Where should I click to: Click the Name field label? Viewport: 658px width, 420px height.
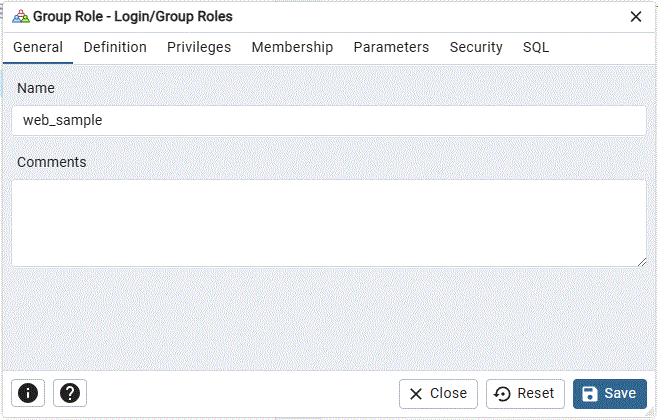[36, 88]
